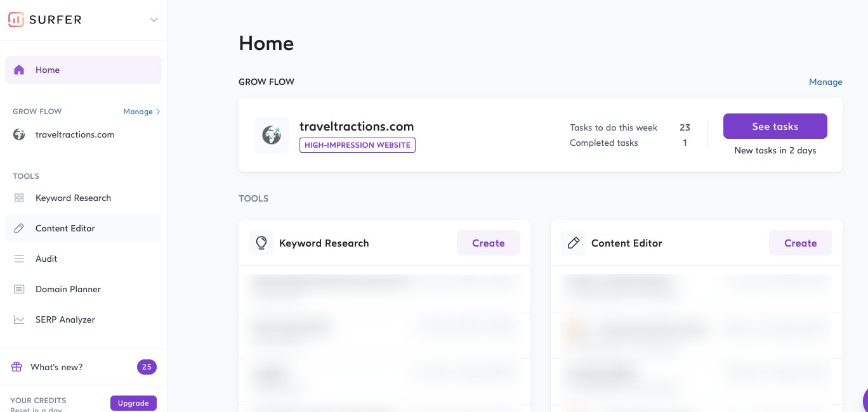Click the lightbulb icon on the Keyword Research card
Image resolution: width=868 pixels, height=412 pixels.
[261, 243]
